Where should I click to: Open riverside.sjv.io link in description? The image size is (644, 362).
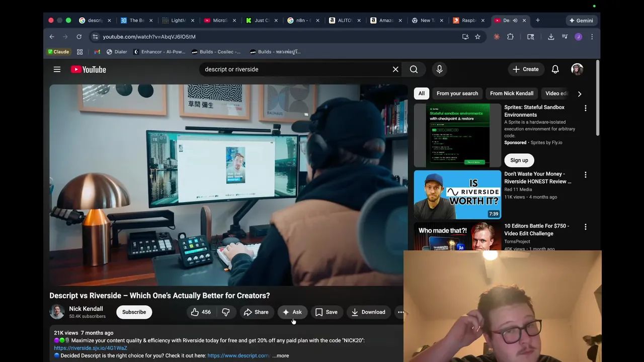[x=91, y=348]
